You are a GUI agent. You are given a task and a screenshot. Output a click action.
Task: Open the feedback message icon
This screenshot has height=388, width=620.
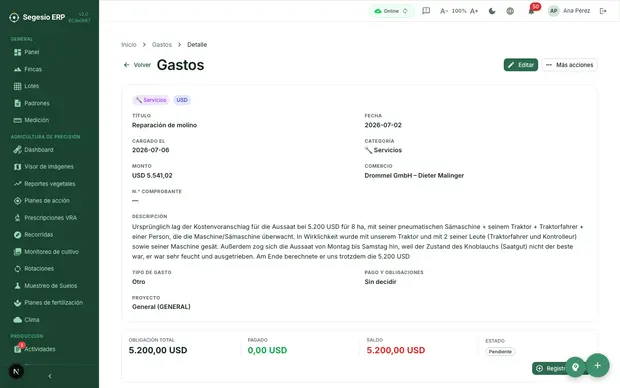coord(426,11)
